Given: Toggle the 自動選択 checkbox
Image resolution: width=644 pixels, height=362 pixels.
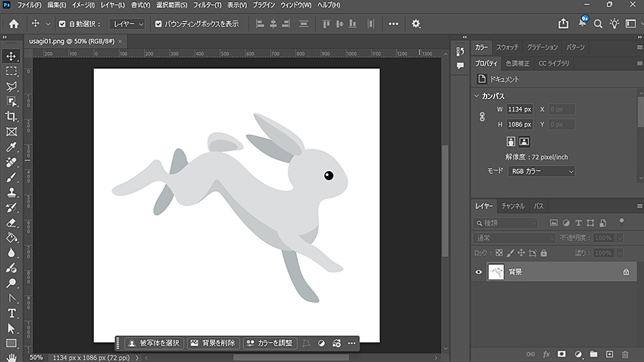Looking at the screenshot, I should (x=62, y=24).
